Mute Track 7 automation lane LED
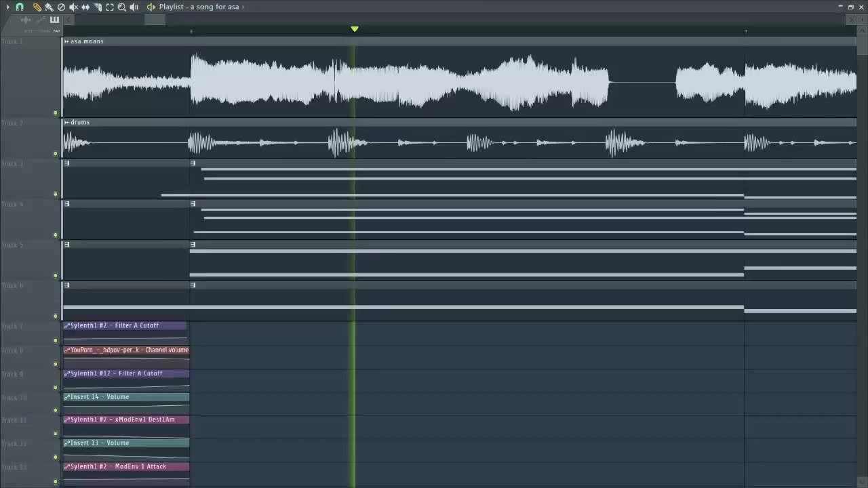Screen dimensions: 868x488 56,340
